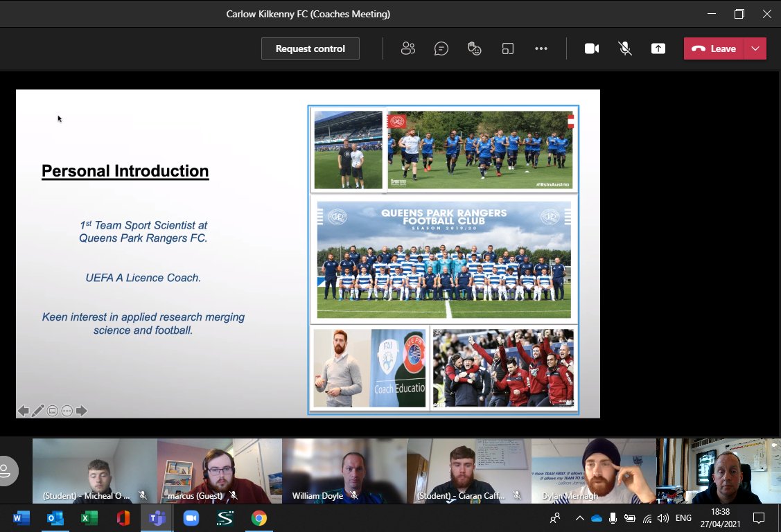
Task: Open the meeting chat
Action: point(441,48)
